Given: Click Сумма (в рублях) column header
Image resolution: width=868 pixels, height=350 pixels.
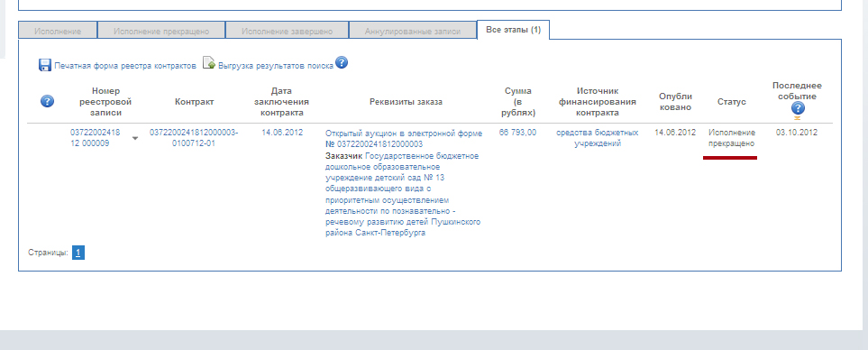Looking at the screenshot, I should click(x=518, y=101).
